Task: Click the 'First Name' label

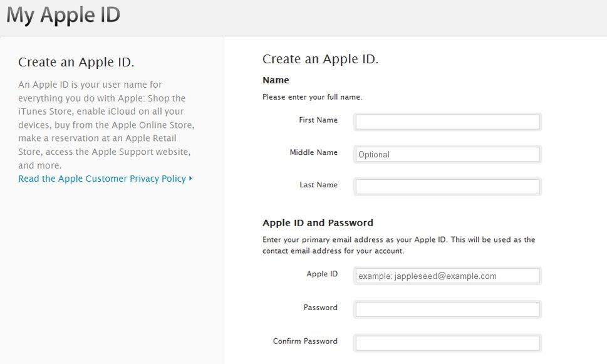Action: [318, 120]
